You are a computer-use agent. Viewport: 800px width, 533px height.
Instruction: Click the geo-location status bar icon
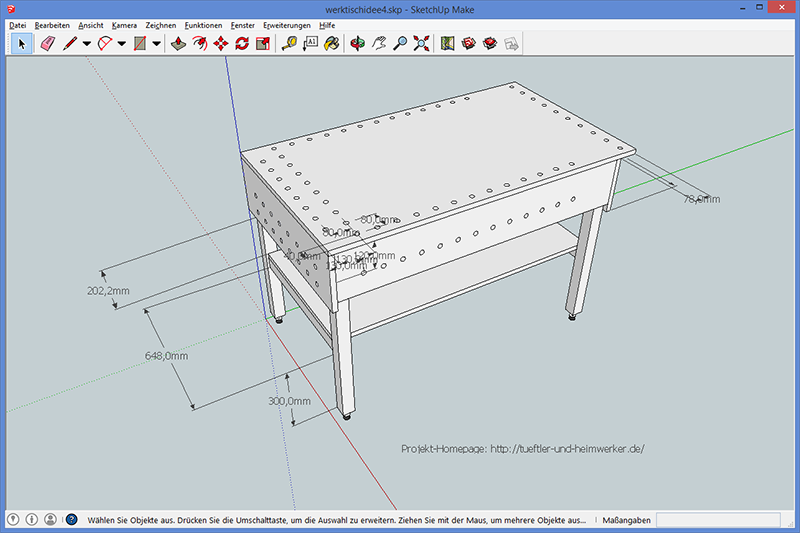13,519
